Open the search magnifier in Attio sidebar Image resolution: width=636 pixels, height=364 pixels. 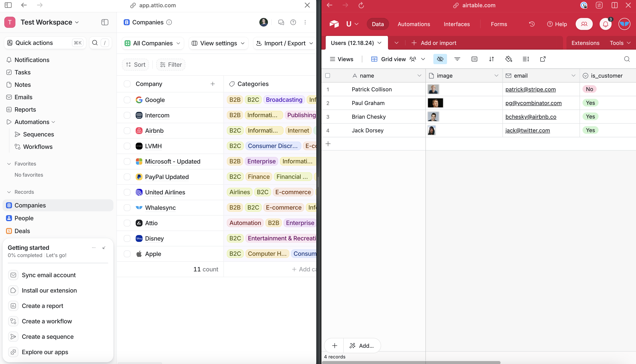[x=95, y=43]
